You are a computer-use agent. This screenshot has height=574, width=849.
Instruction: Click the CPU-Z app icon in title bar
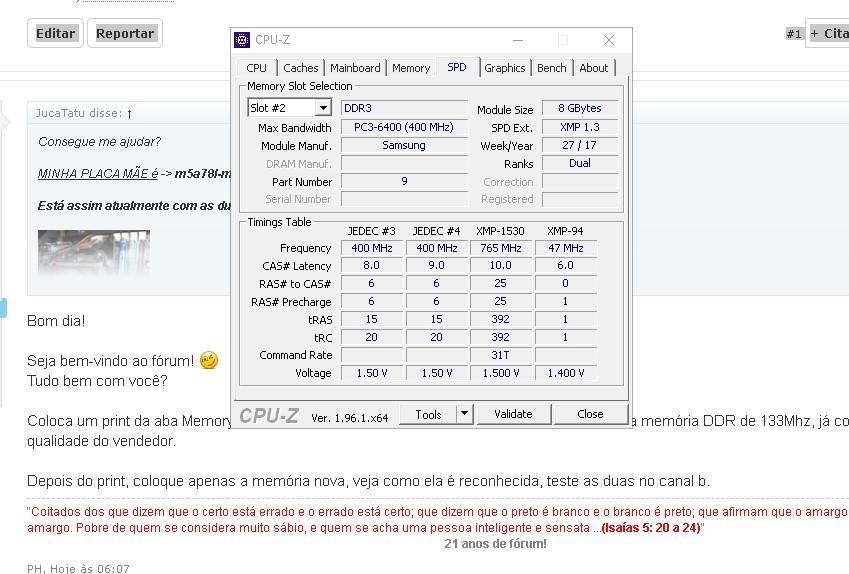pos(241,40)
